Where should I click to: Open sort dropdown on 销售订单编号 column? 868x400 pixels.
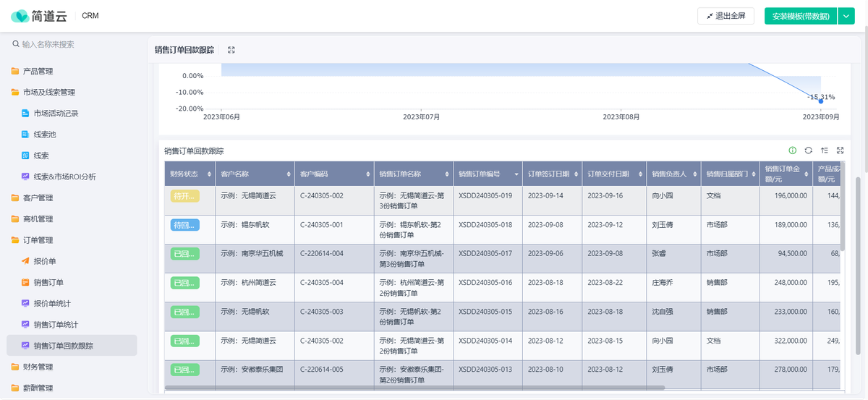tap(516, 174)
